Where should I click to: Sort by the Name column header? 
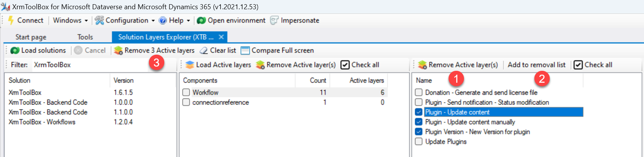[x=498, y=80]
